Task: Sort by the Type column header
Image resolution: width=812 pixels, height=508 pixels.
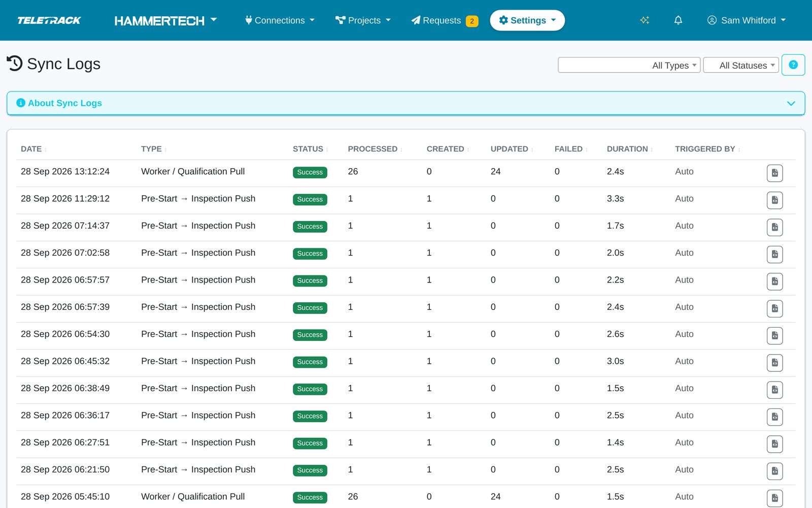Action: coord(154,149)
